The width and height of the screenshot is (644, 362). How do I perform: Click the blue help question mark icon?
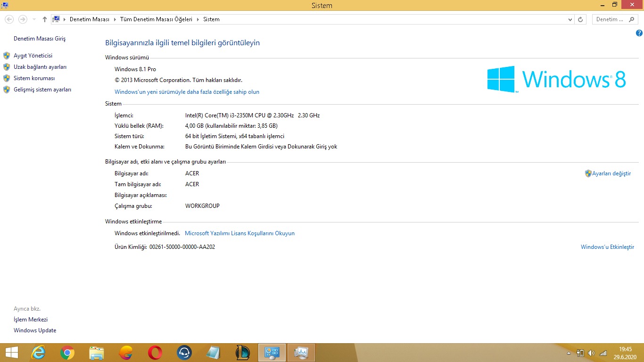click(639, 33)
